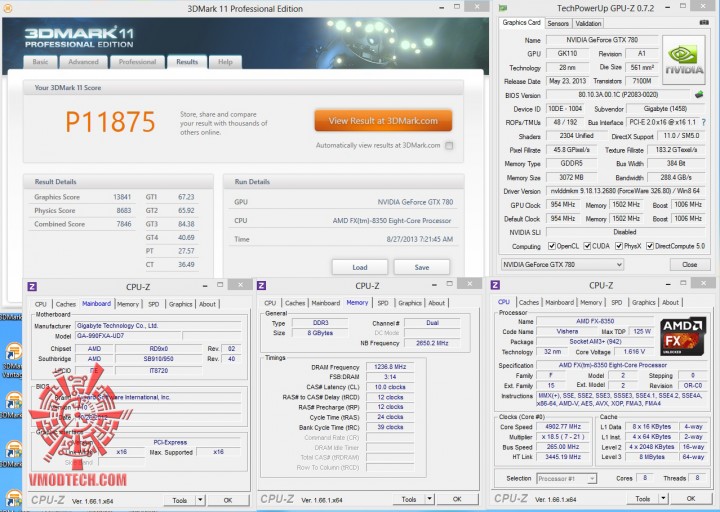Click the Combined Score value 7846
The width and height of the screenshot is (720, 512).
point(124,224)
